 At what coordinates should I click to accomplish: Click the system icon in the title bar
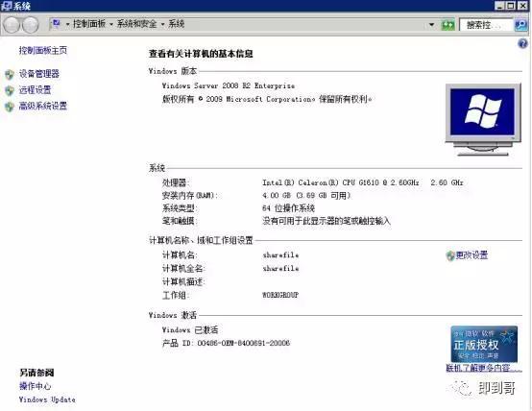pyautogui.click(x=6, y=6)
